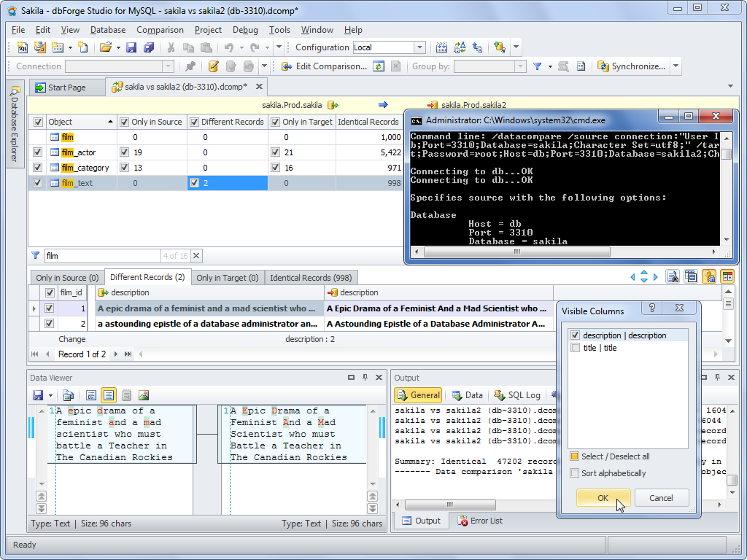Viewport: 747px width, 560px height.
Task: Open the Comparison menu
Action: pos(160,30)
